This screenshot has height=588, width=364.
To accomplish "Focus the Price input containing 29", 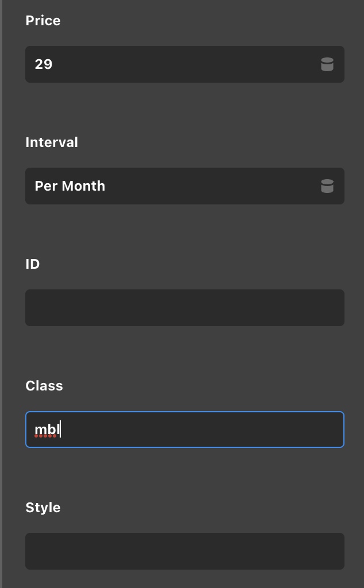I will coord(185,64).
